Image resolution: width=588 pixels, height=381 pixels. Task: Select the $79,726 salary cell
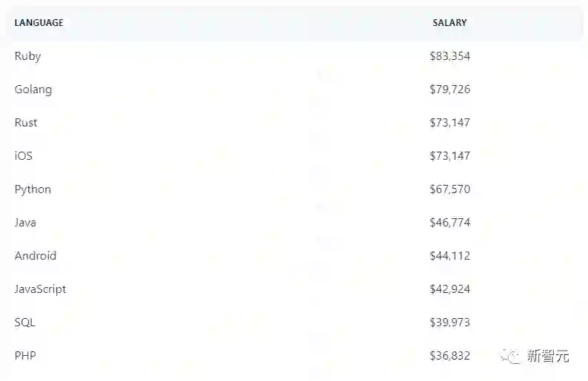[x=450, y=90]
